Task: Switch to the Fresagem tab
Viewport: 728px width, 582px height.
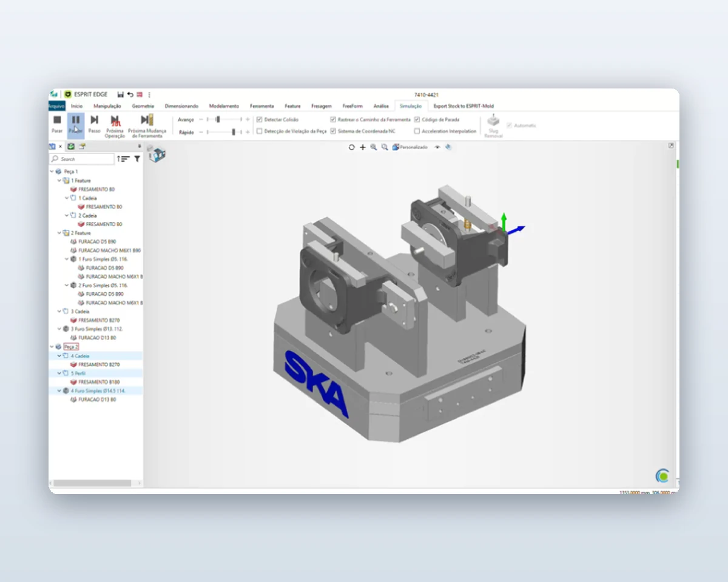Action: [x=322, y=106]
